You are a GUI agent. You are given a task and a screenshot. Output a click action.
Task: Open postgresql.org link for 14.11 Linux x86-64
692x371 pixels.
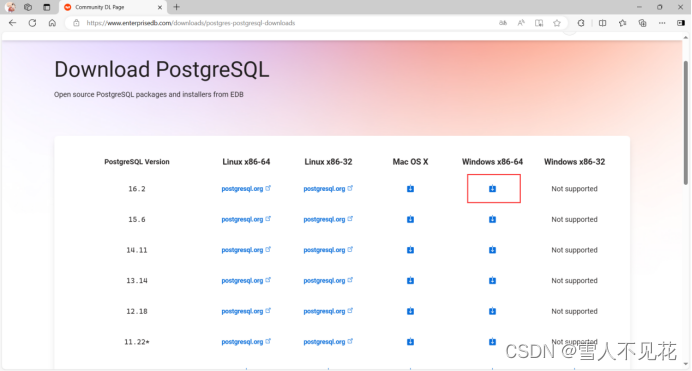coord(246,250)
